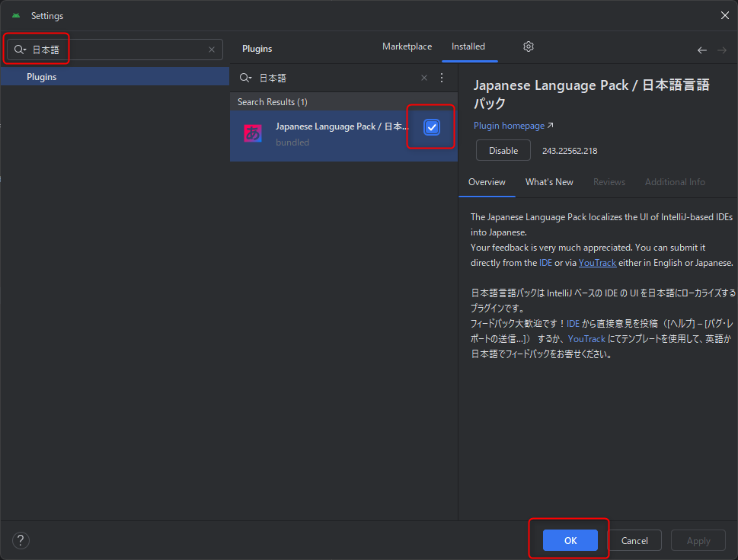Click the Japanese Language Pack plugin icon
This screenshot has width=738, height=560.
253,133
